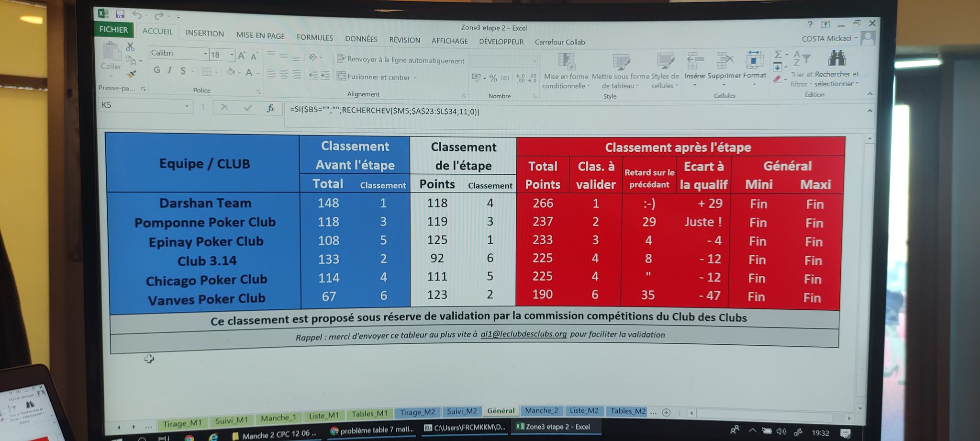
Task: Toggle italic formatting with the I button
Action: tap(169, 70)
